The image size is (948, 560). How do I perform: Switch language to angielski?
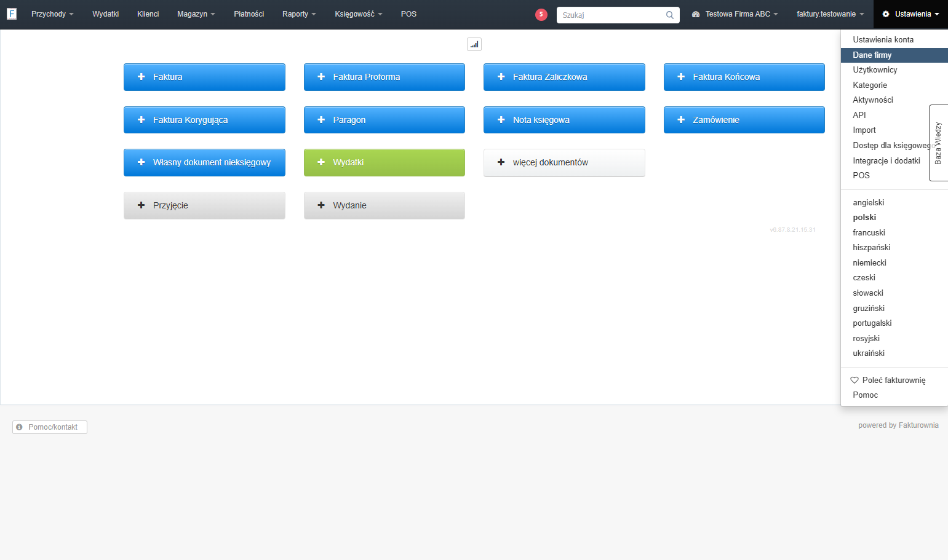(869, 202)
